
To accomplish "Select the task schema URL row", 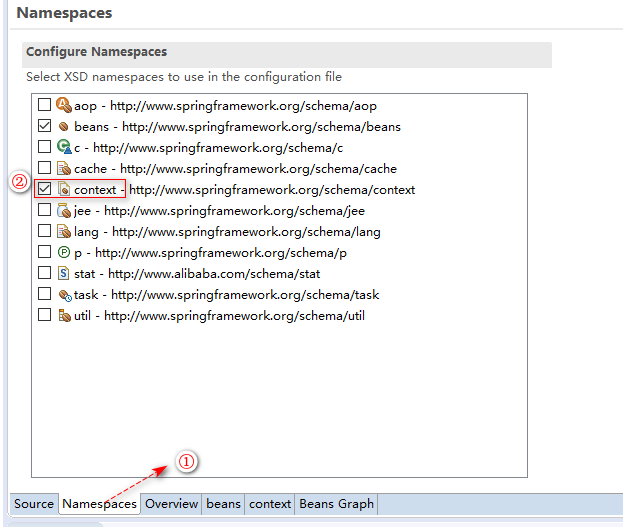I will pos(245,295).
